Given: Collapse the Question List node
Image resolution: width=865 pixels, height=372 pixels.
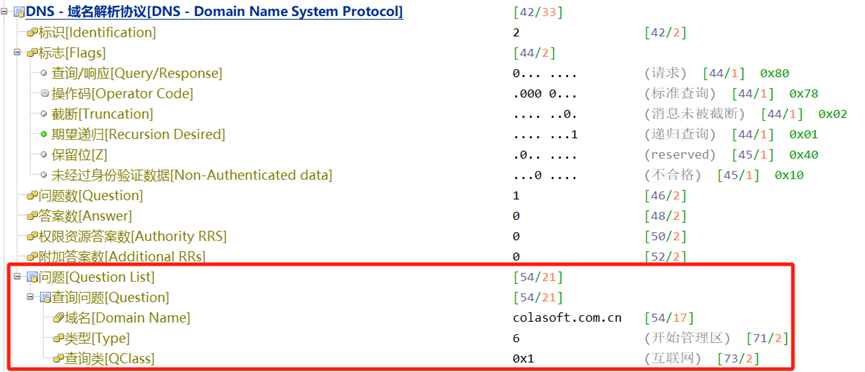Looking at the screenshot, I should point(18,277).
